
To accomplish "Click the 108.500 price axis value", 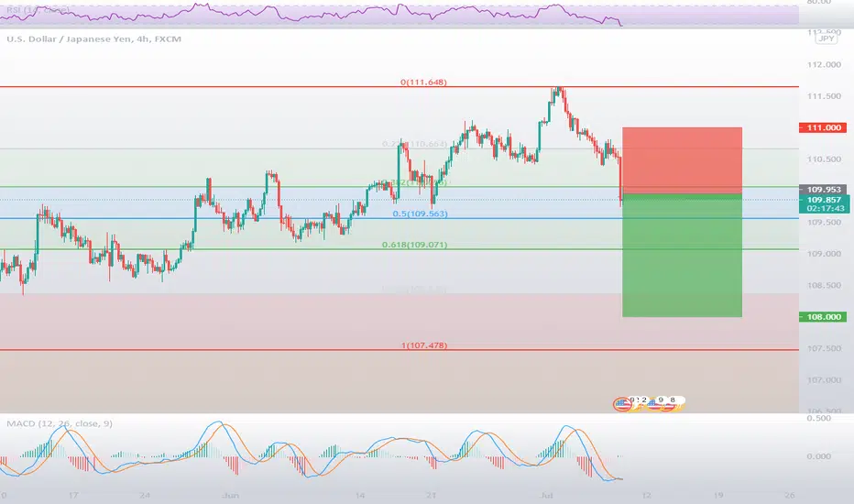I will click(x=824, y=285).
